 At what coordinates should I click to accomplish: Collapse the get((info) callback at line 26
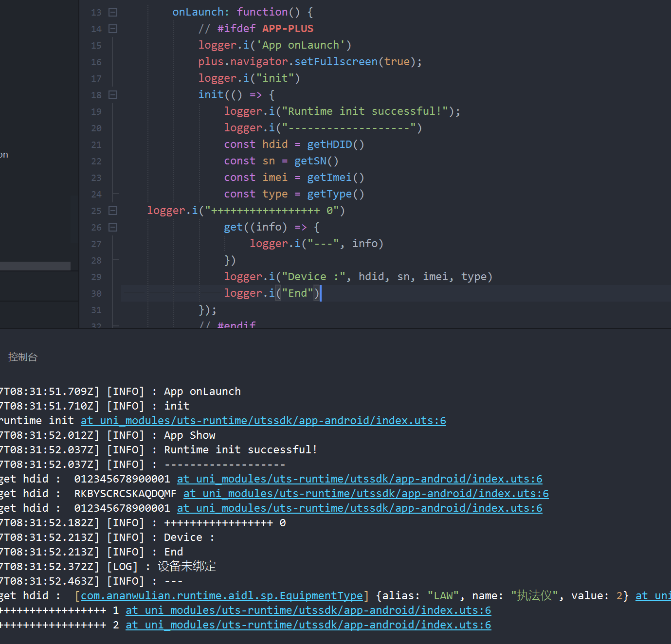(113, 227)
